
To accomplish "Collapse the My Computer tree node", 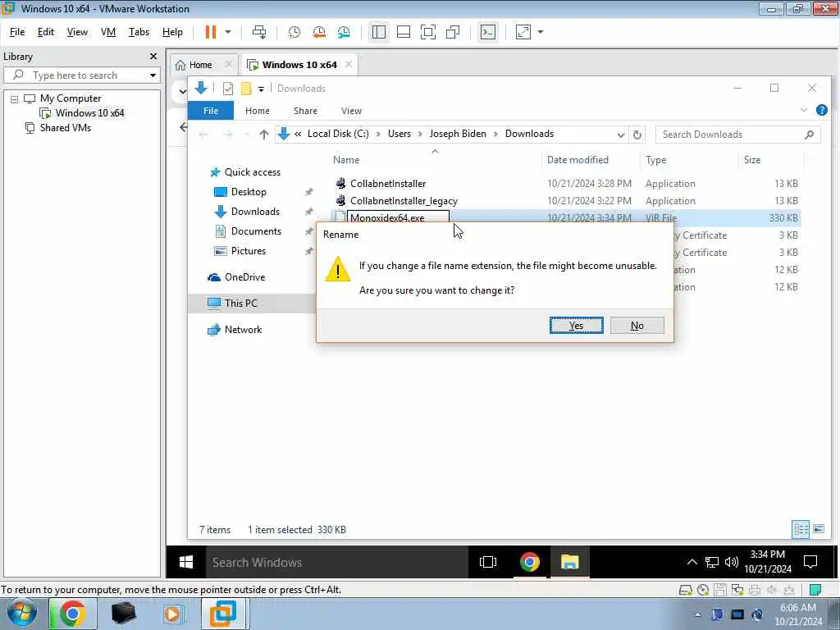I will tap(15, 99).
